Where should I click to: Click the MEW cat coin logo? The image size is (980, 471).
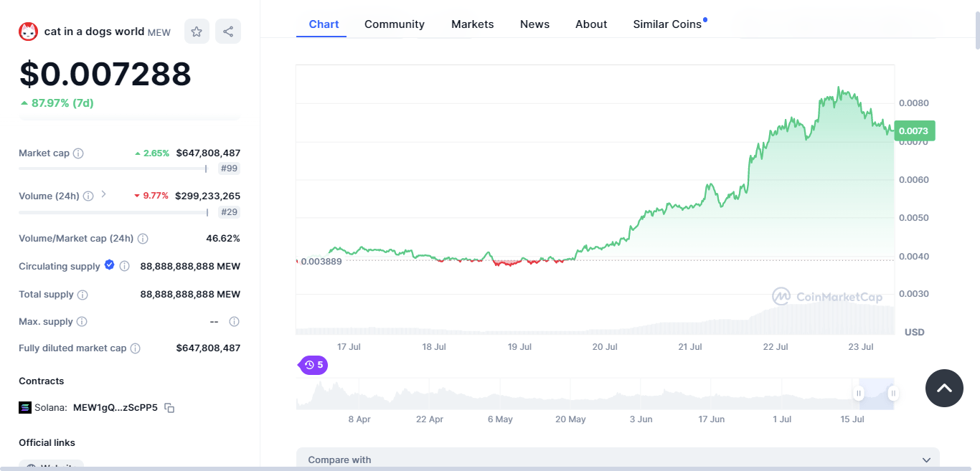28,32
